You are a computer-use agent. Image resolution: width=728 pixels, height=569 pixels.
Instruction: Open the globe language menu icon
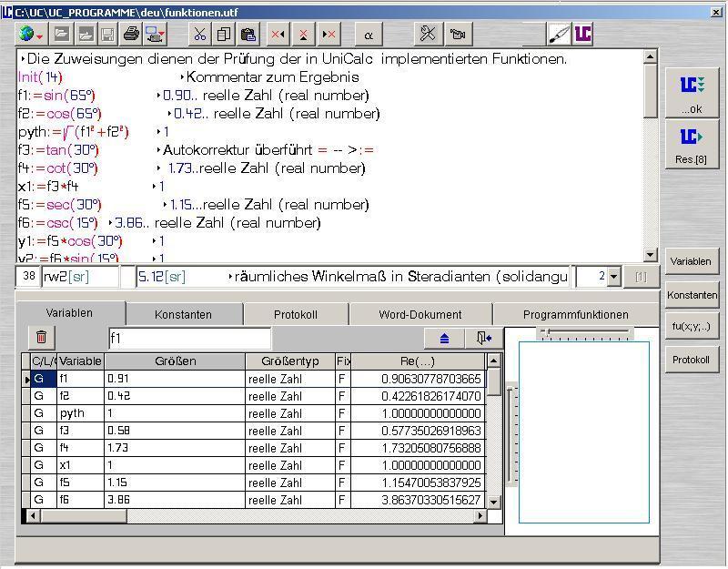31,34
